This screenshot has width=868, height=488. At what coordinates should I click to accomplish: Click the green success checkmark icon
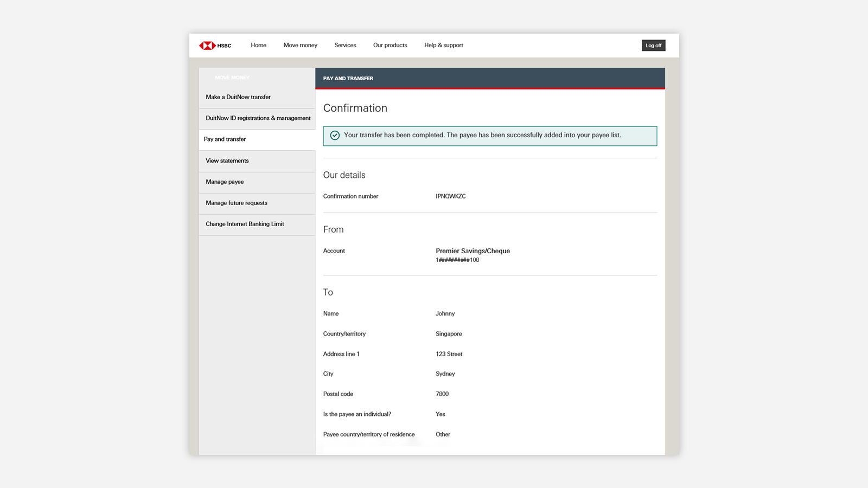pos(335,136)
